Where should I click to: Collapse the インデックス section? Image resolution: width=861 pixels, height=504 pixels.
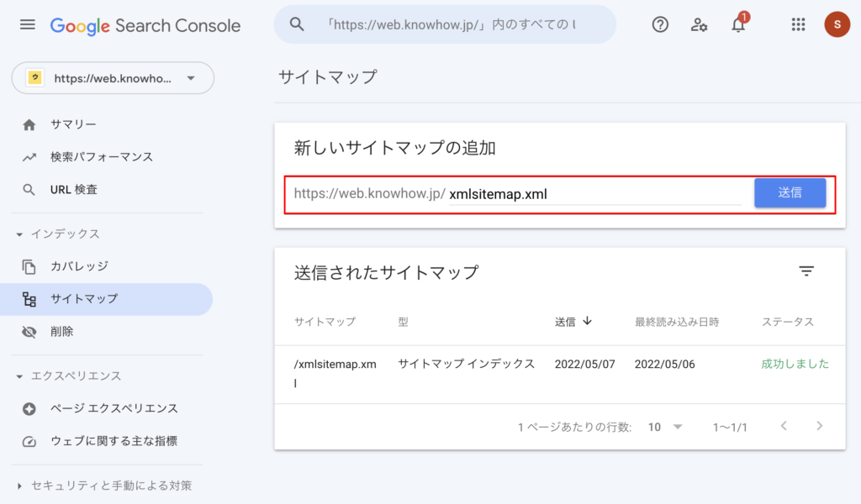58,234
